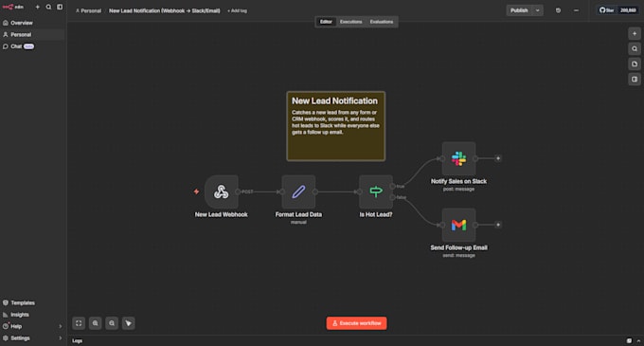
Task: Click the plus connector after Gmail node
Action: (498, 225)
